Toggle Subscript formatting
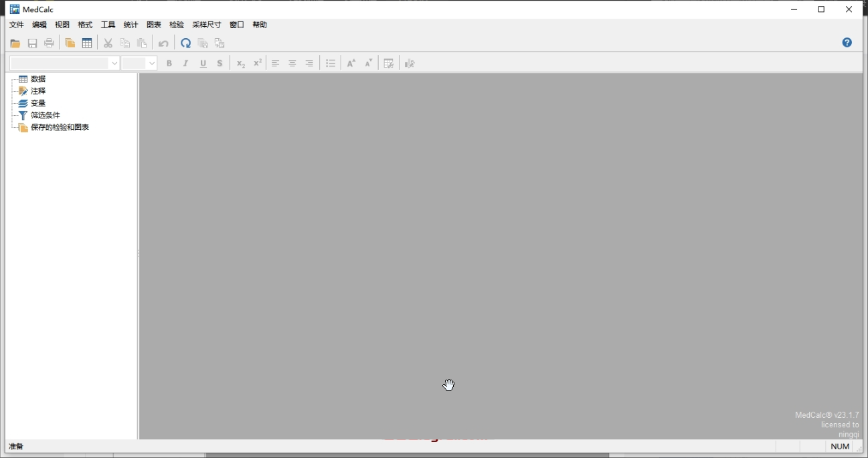The image size is (868, 458). coord(241,64)
